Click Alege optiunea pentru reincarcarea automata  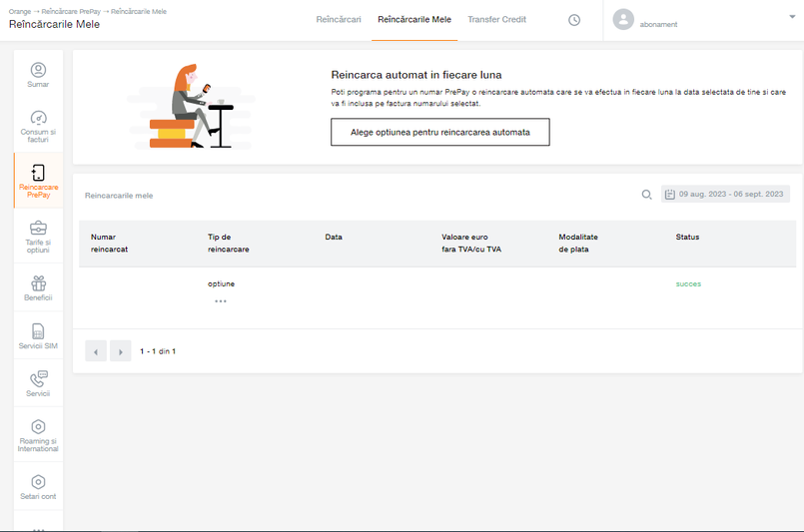tap(440, 132)
